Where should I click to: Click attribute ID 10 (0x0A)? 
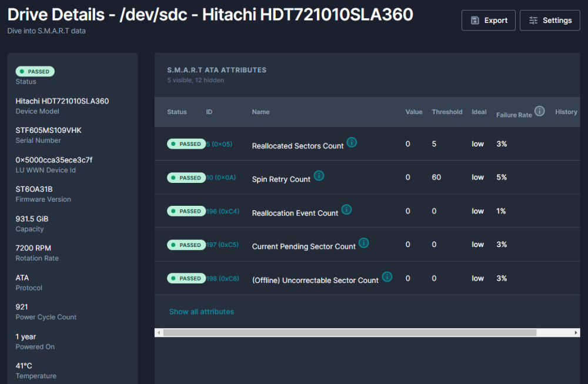pyautogui.click(x=221, y=178)
